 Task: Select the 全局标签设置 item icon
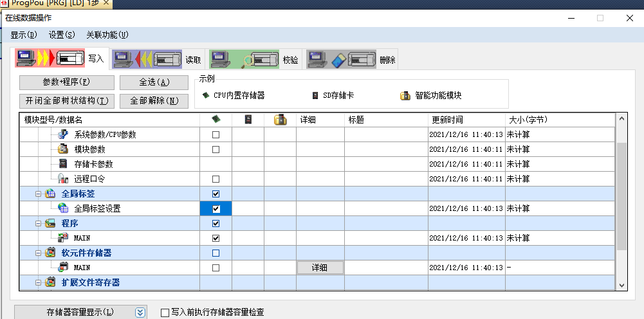(x=62, y=208)
